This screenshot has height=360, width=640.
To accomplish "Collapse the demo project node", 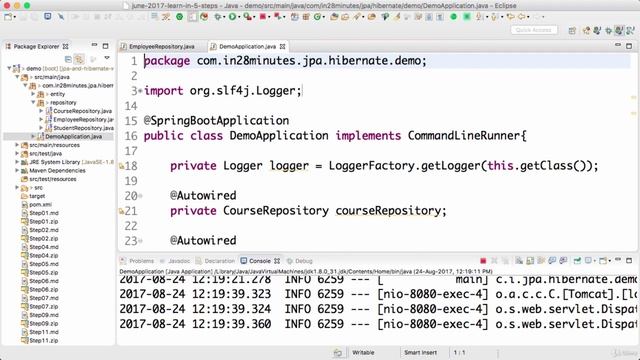I will pyautogui.click(x=9, y=68).
